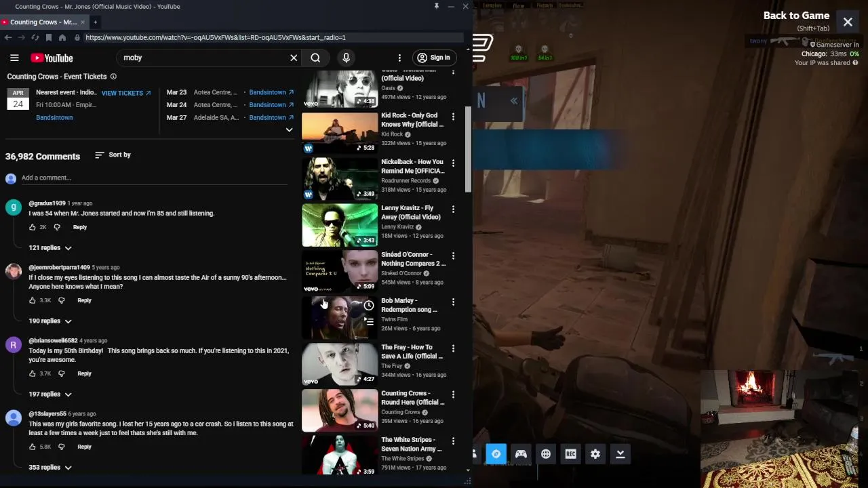
Task: Open options for the Nickelback video
Action: pyautogui.click(x=453, y=163)
